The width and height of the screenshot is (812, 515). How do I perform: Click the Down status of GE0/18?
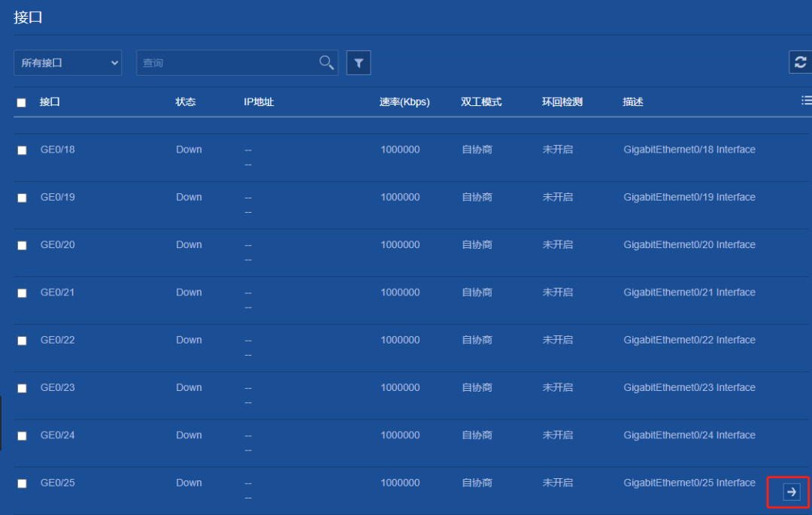189,150
